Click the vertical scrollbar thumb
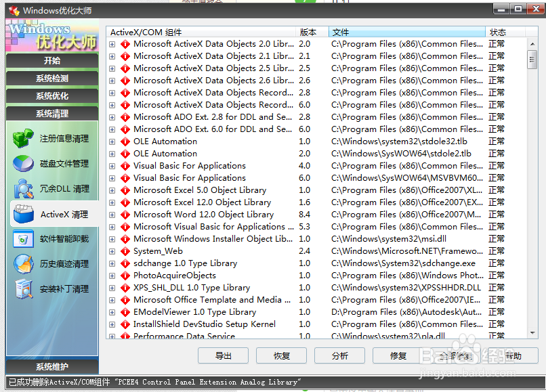The height and width of the screenshot is (392, 546). point(532,60)
